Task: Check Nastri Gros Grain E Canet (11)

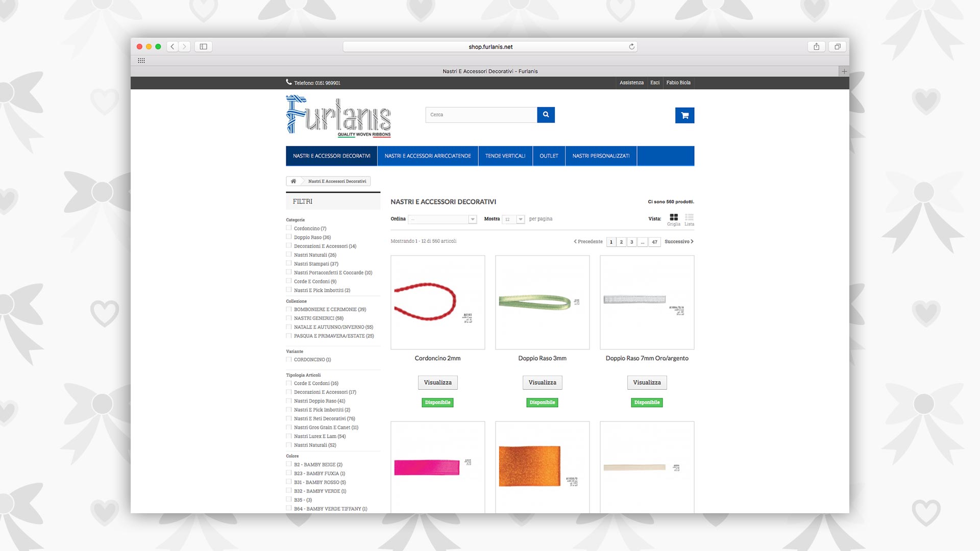Action: (289, 428)
